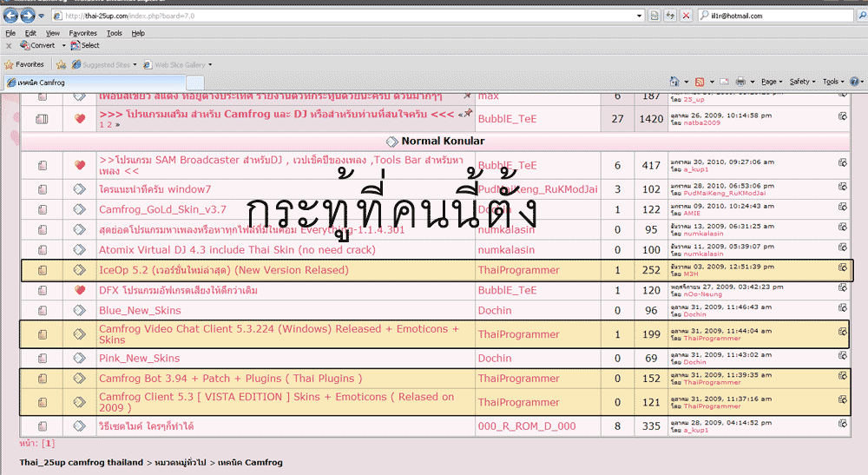Click last poster nOo-Neung link
This screenshot has width=868, height=475.
702,294
